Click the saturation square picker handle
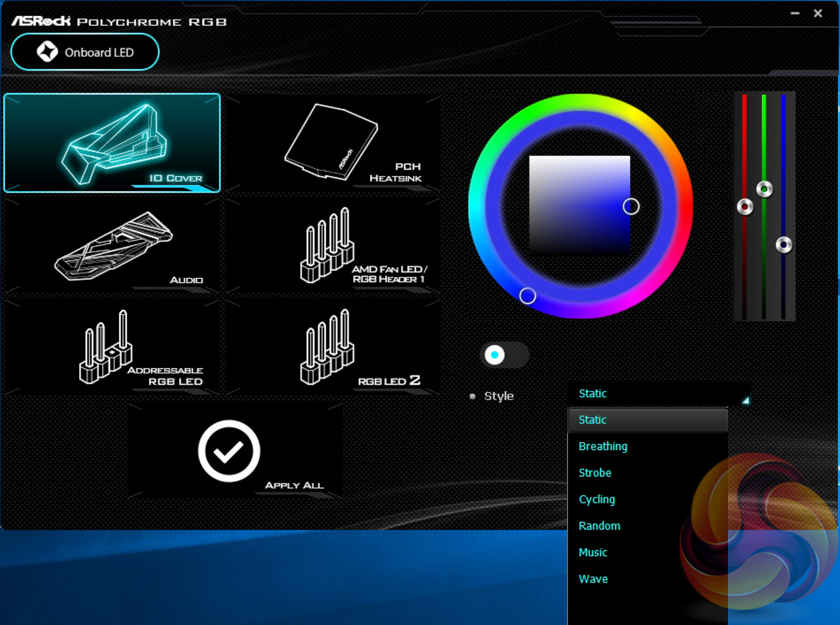The image size is (840, 625). (631, 206)
